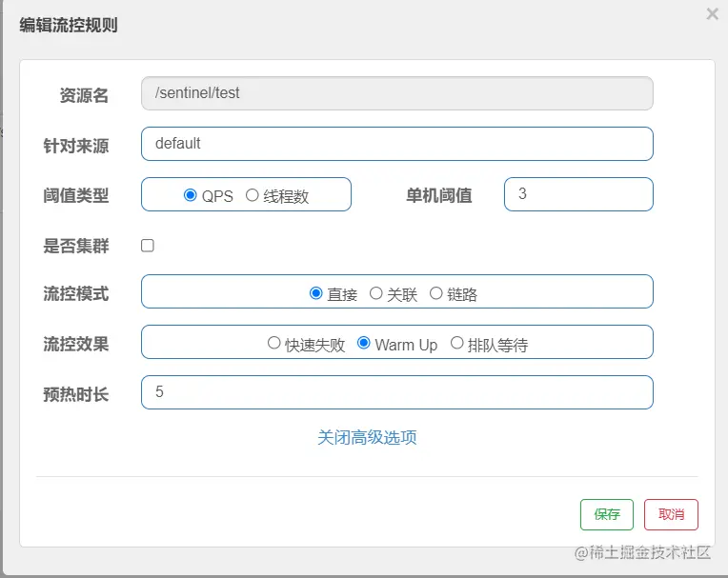Click the 关闭高级选项 link

(x=367, y=437)
